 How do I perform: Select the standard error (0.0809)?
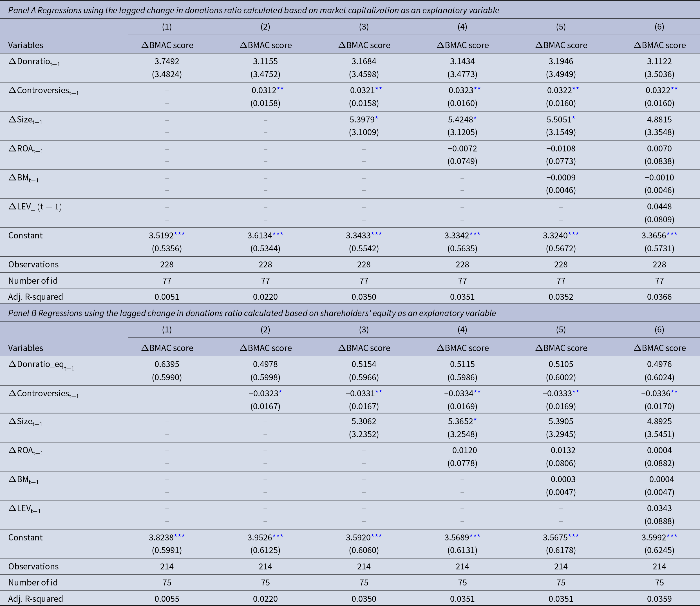tap(659, 220)
